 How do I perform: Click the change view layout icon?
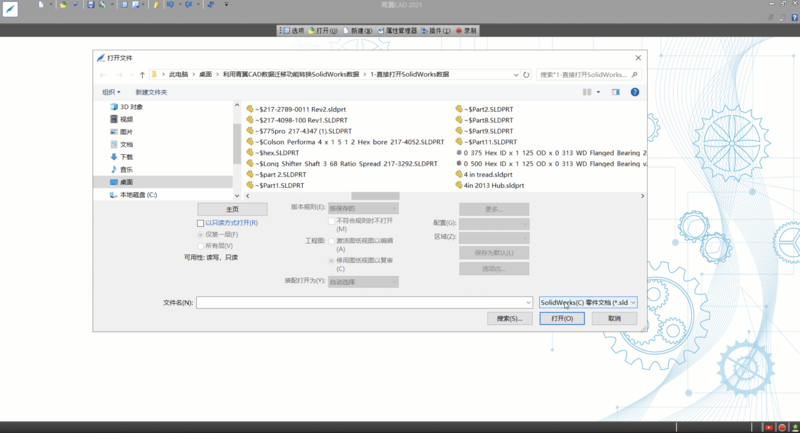tap(587, 92)
